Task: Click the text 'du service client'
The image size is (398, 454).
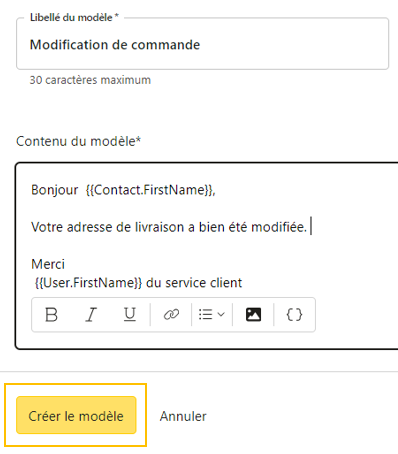Action: pyautogui.click(x=194, y=283)
